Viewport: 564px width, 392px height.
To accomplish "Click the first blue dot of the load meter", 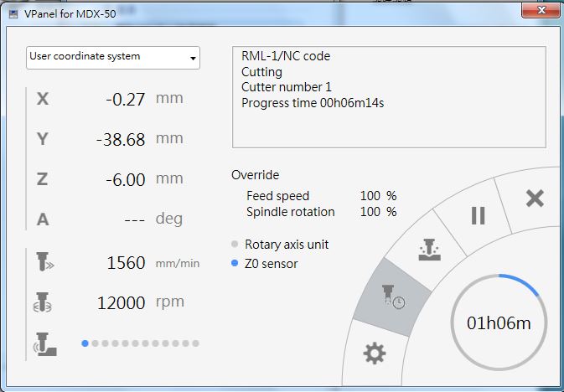I will 85,343.
